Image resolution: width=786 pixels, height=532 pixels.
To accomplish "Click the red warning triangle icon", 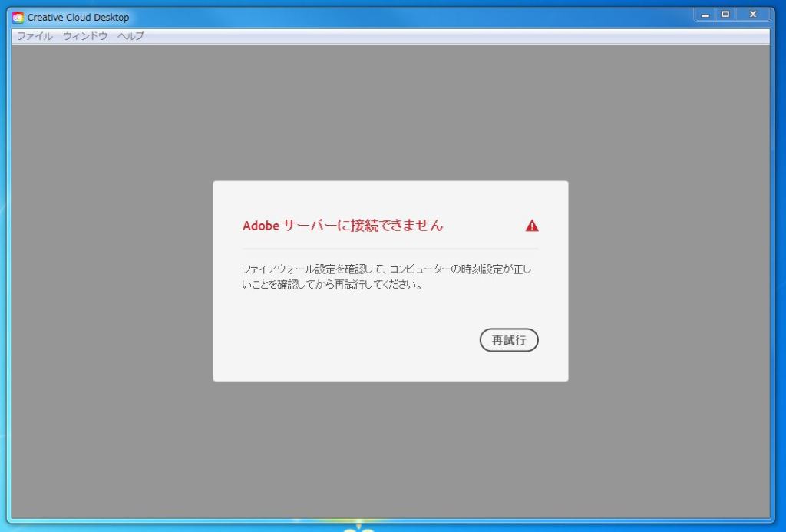I will [x=532, y=226].
